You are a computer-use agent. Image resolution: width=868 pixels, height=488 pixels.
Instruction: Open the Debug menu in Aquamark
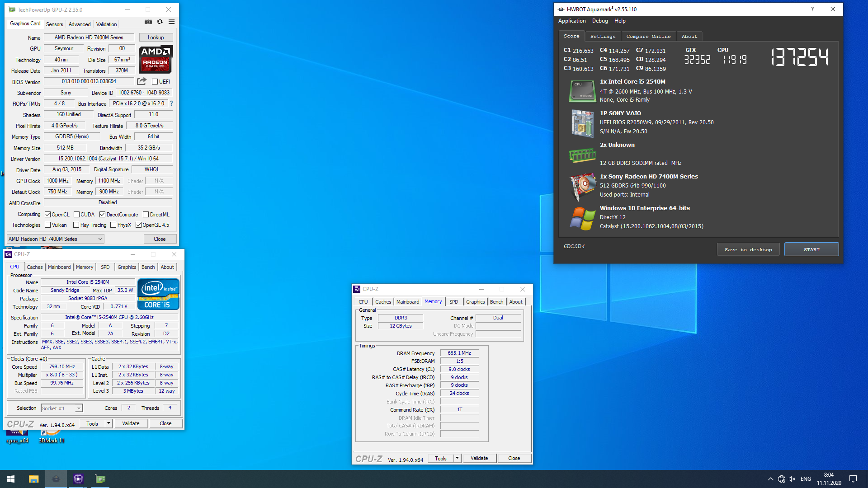pyautogui.click(x=600, y=21)
